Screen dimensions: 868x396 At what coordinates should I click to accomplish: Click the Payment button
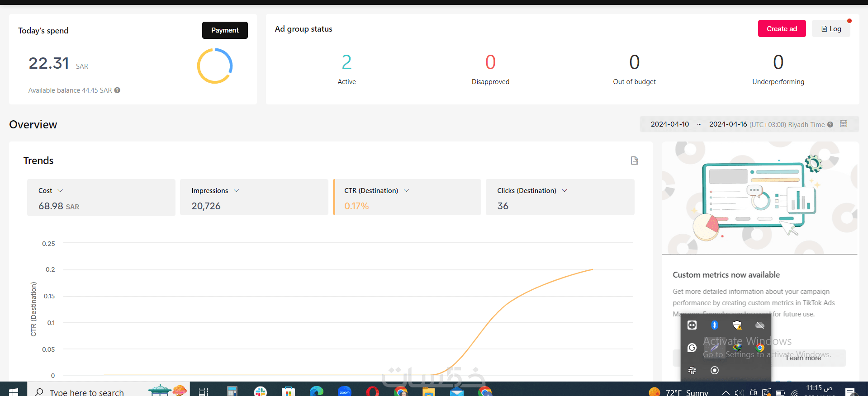[x=225, y=30]
